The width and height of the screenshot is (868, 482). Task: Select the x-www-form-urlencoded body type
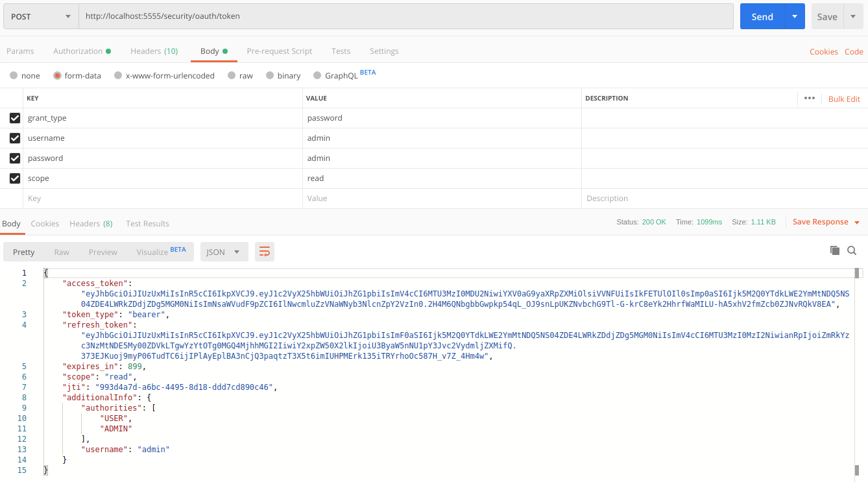tap(118, 76)
